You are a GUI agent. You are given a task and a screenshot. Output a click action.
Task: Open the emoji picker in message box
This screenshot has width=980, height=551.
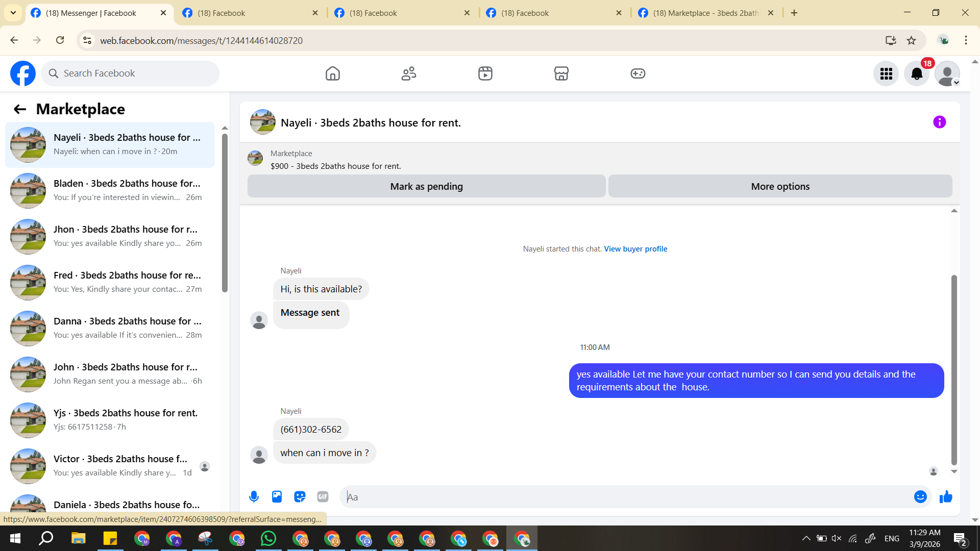(x=920, y=497)
